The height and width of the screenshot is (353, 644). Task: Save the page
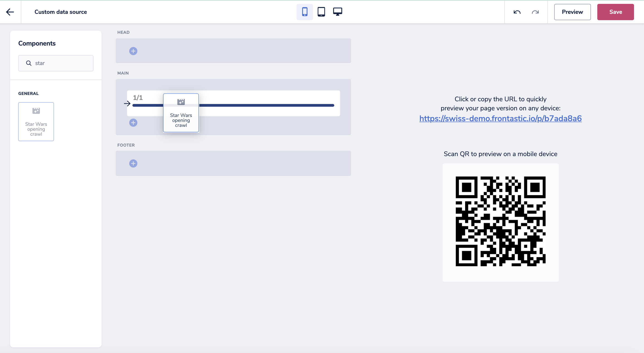tap(615, 12)
